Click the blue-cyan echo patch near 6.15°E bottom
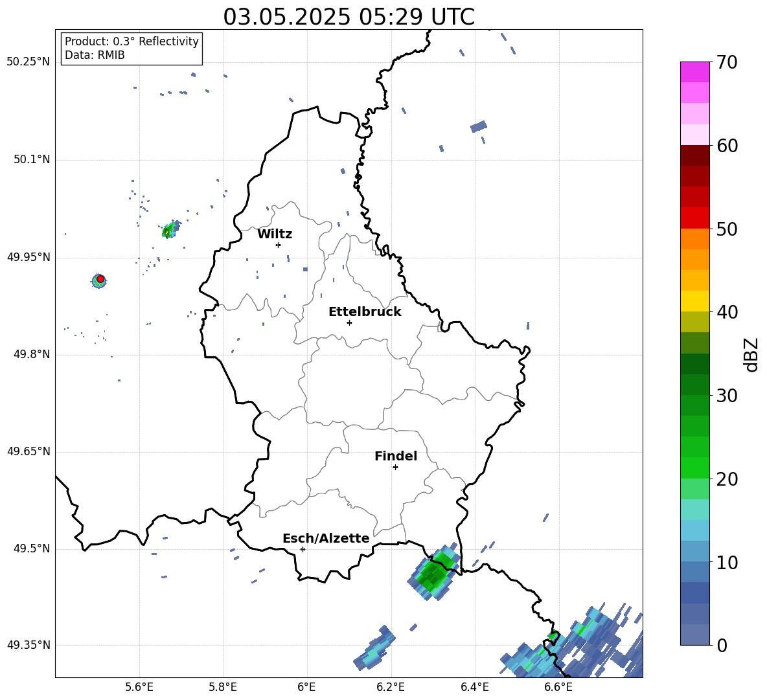The image size is (767, 700). [x=374, y=648]
